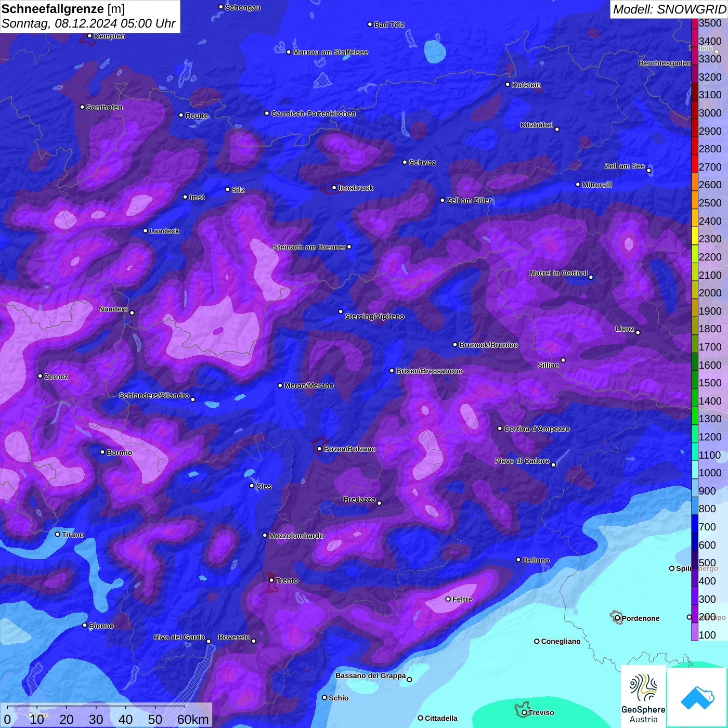Click the Predazzo city marker
Screen dimensions: 728x728
379,503
